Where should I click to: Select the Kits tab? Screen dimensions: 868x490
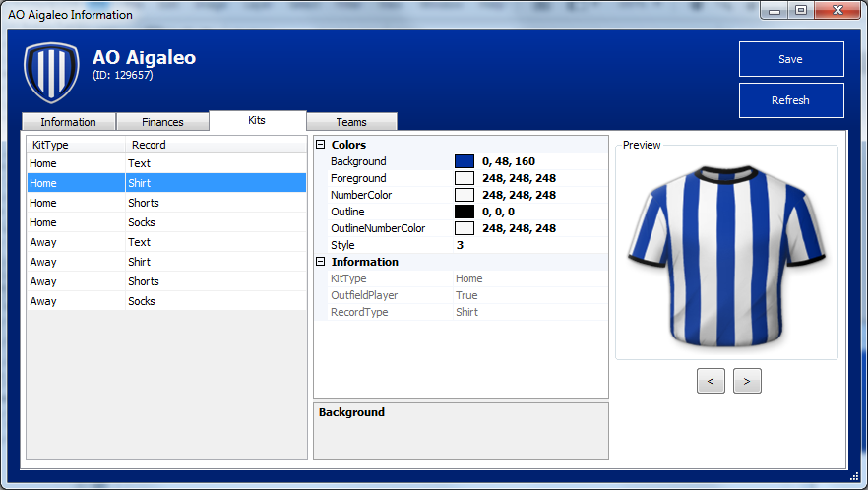(x=258, y=120)
